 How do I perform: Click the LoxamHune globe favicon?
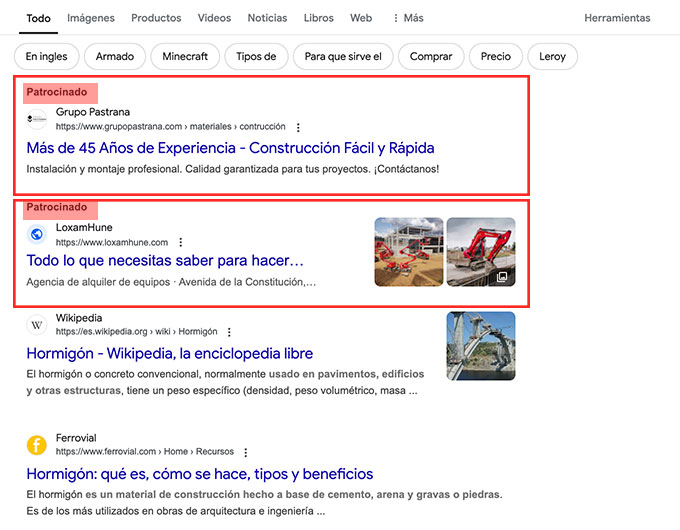[37, 234]
